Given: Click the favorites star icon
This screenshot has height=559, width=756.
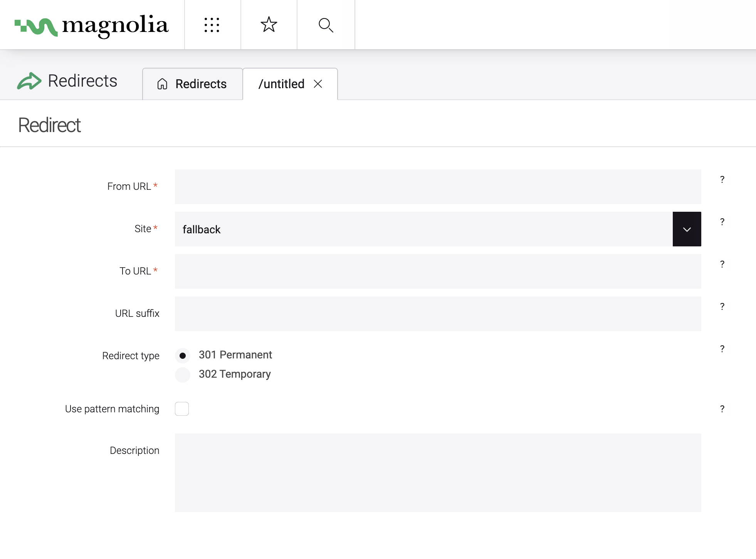Looking at the screenshot, I should [x=269, y=25].
